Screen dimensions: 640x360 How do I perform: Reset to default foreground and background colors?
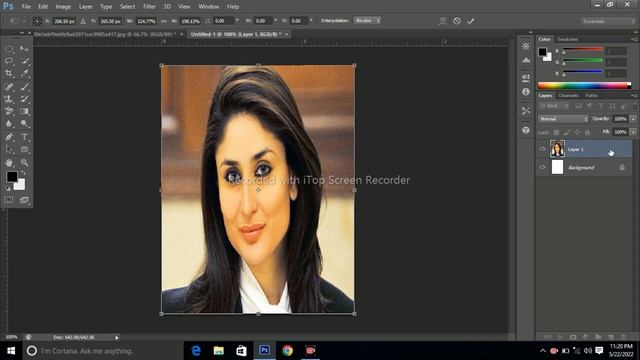(x=8, y=188)
